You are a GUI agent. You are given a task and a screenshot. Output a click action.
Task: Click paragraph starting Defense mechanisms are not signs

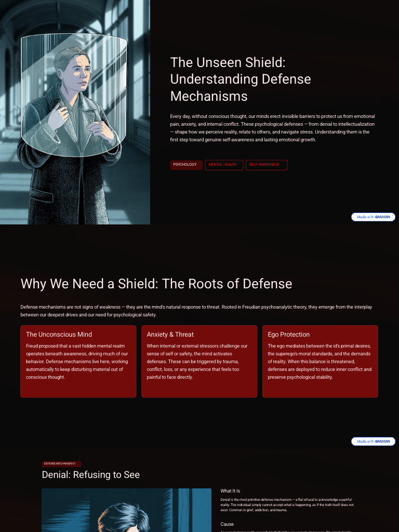coord(196,311)
